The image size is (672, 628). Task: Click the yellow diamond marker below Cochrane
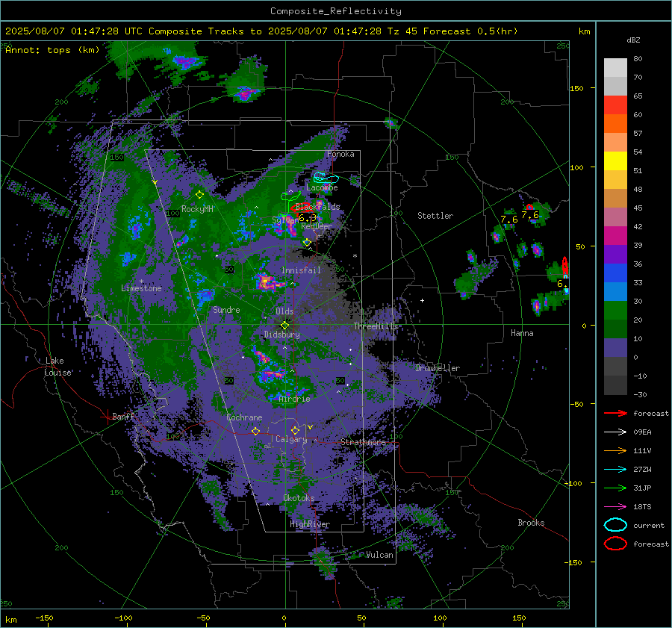(255, 431)
